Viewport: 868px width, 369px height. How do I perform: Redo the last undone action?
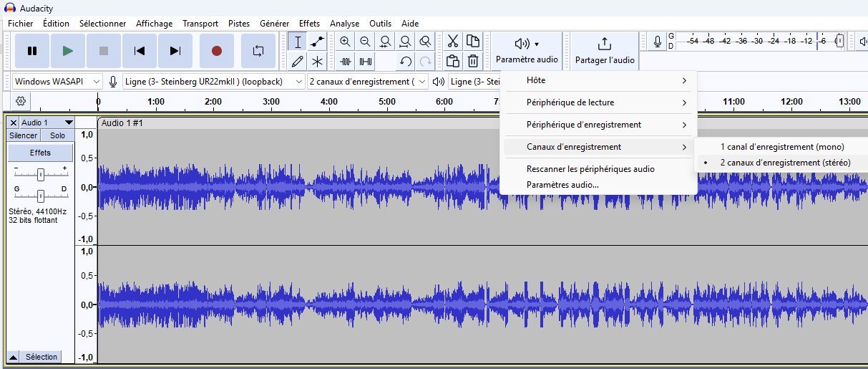[425, 61]
